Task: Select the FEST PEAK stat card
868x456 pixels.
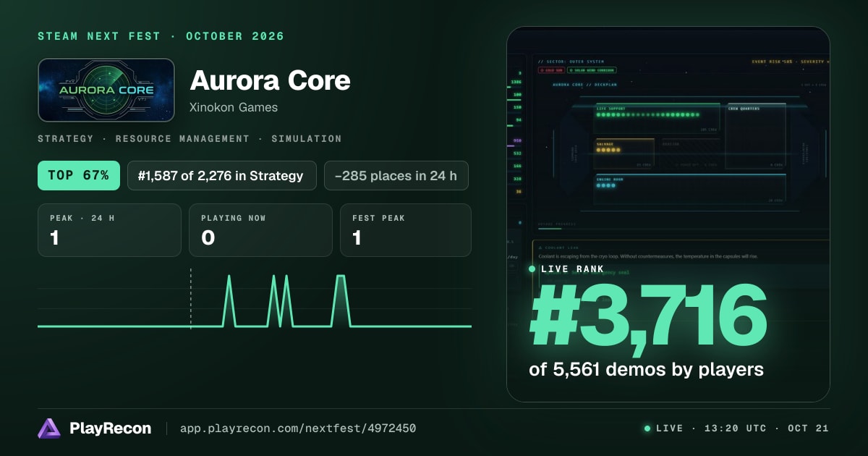Action: point(406,230)
